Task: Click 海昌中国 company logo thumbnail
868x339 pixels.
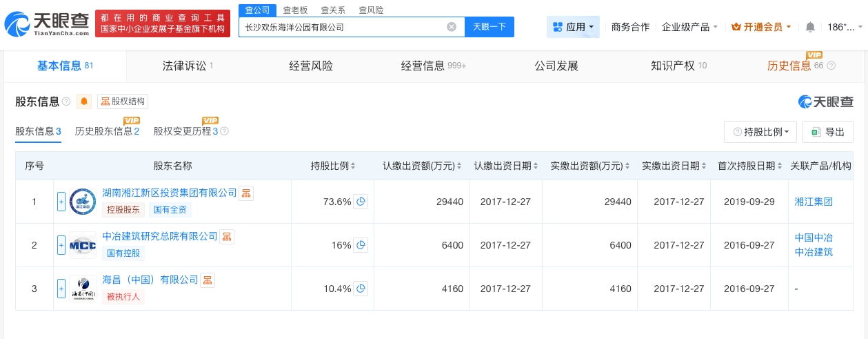Action: (x=83, y=289)
